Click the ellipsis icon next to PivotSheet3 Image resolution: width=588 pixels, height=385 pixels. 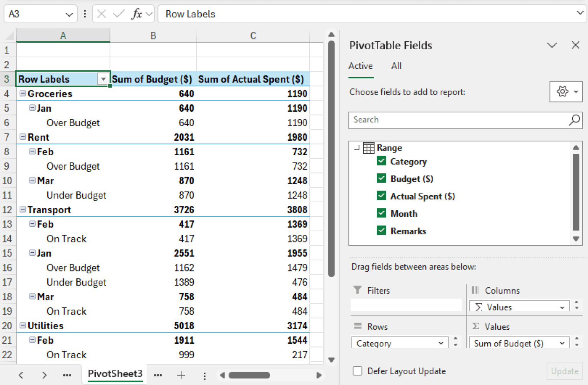(158, 375)
